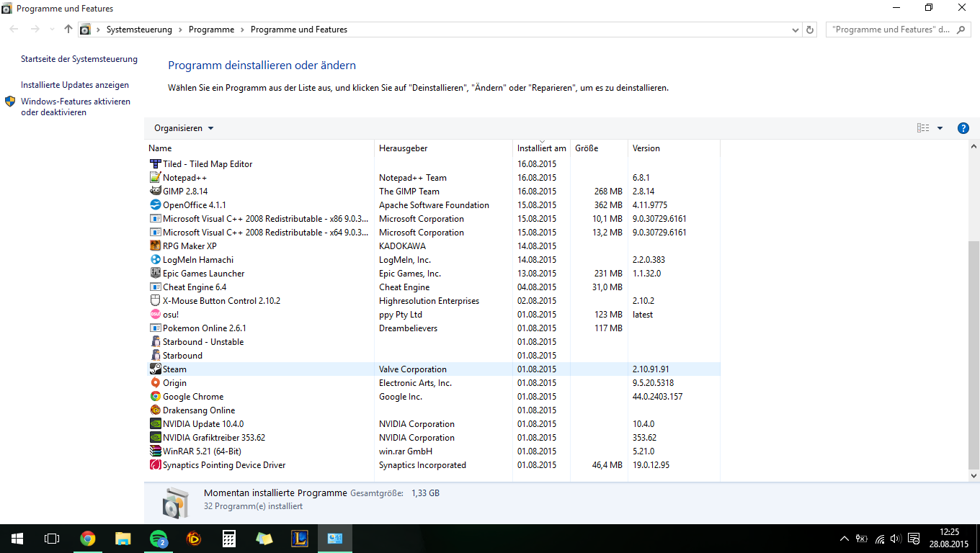
Task: Select Synaptics Pointing Device Driver icon
Action: pos(155,465)
